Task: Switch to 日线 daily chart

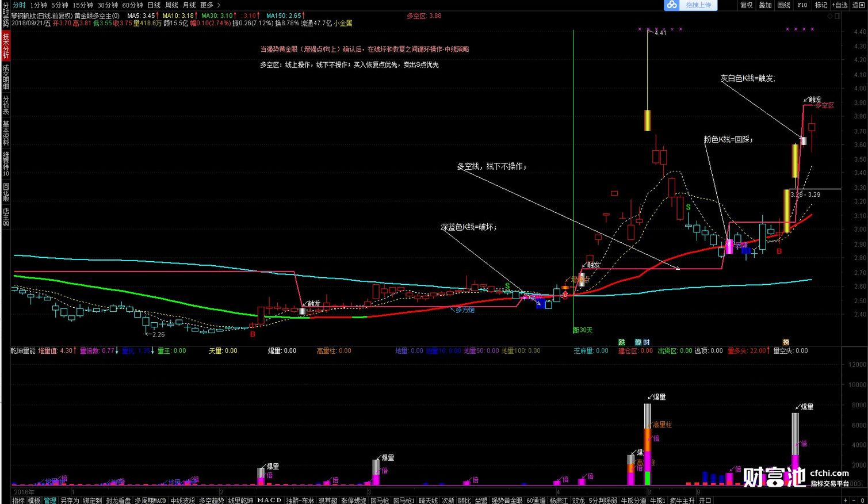Action: coord(154,5)
